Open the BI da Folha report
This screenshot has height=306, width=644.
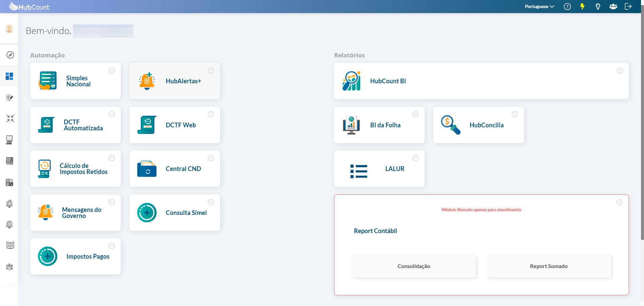tap(379, 125)
